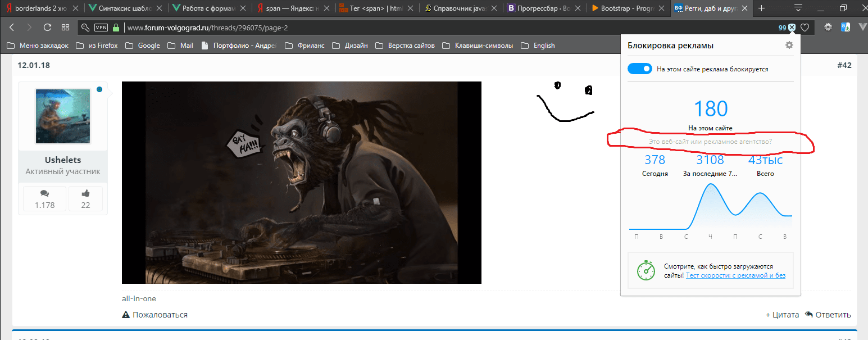Open the Google bookmarks folder
The image size is (868, 340).
tap(143, 46)
